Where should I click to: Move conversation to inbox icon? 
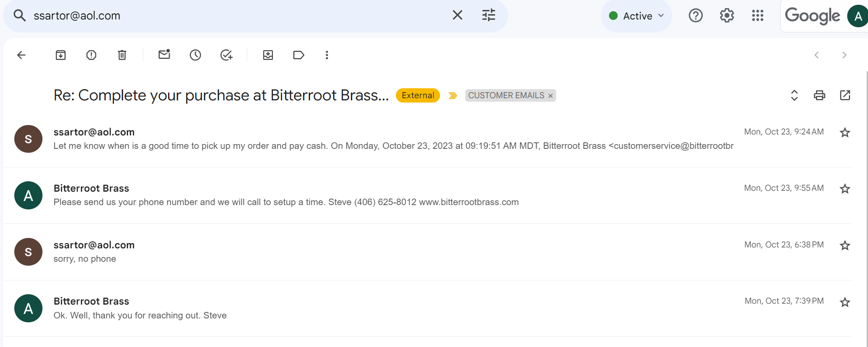[268, 55]
